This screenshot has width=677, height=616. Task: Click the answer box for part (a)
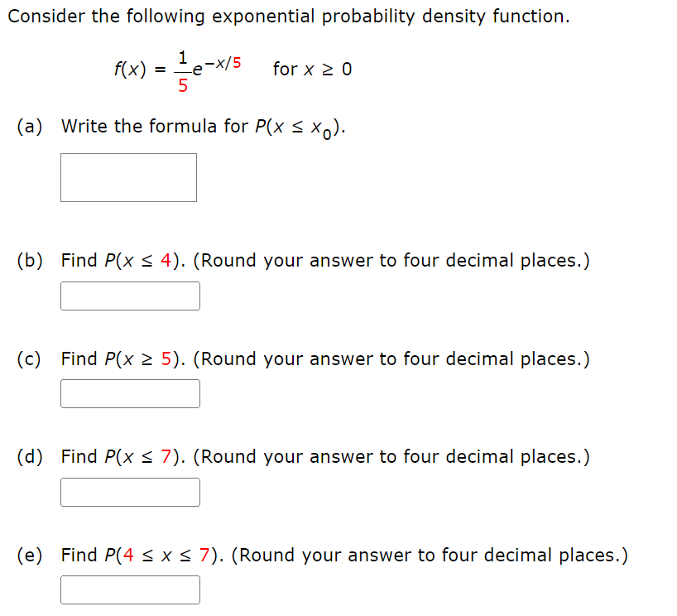128,177
